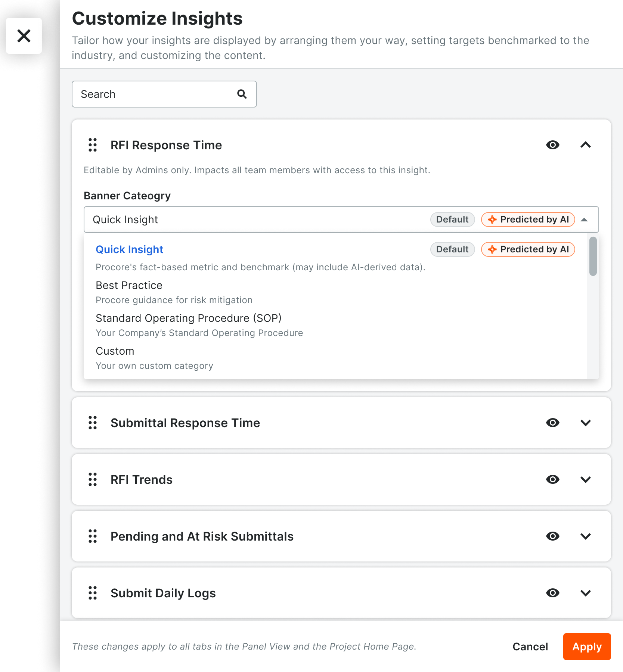Click Pending and At Risk Submittals drag handle

pos(93,536)
